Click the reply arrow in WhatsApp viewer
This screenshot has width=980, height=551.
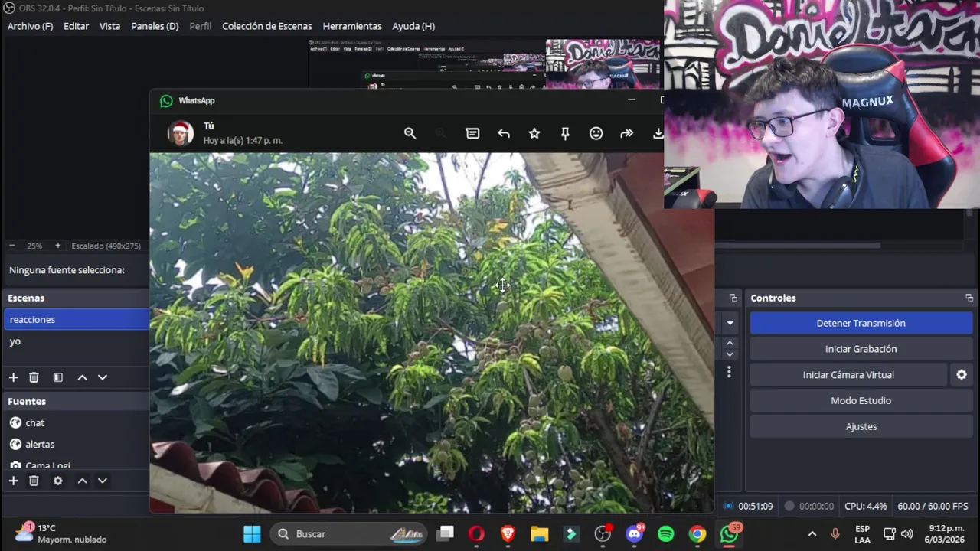[504, 133]
